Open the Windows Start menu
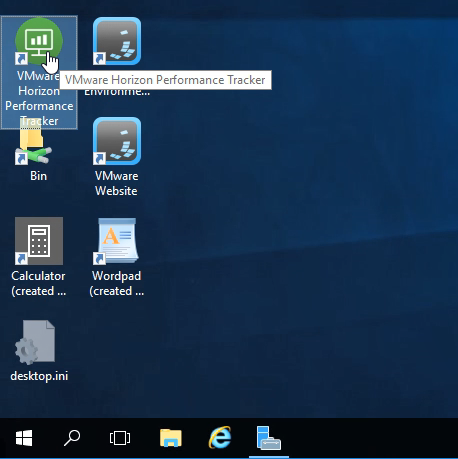The image size is (458, 459). [x=24, y=438]
